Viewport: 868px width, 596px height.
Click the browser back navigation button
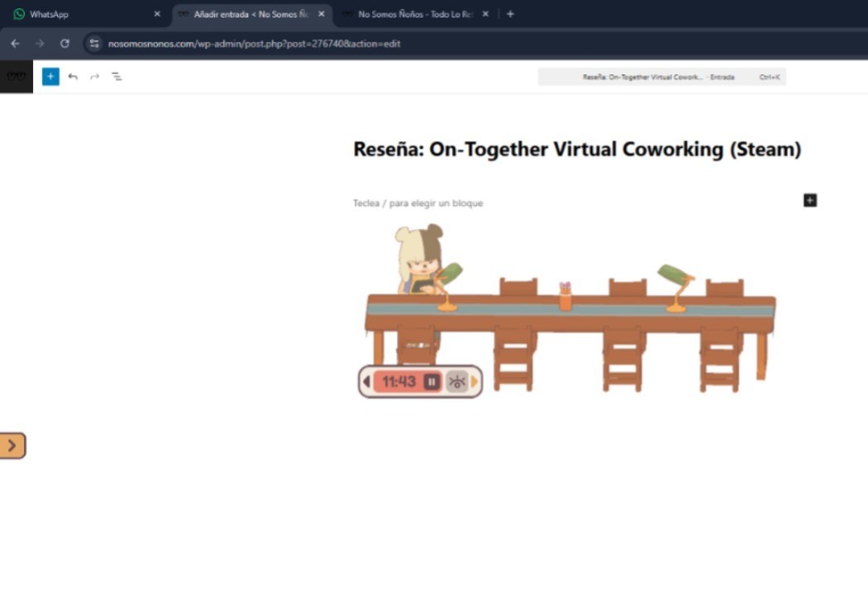tap(15, 43)
